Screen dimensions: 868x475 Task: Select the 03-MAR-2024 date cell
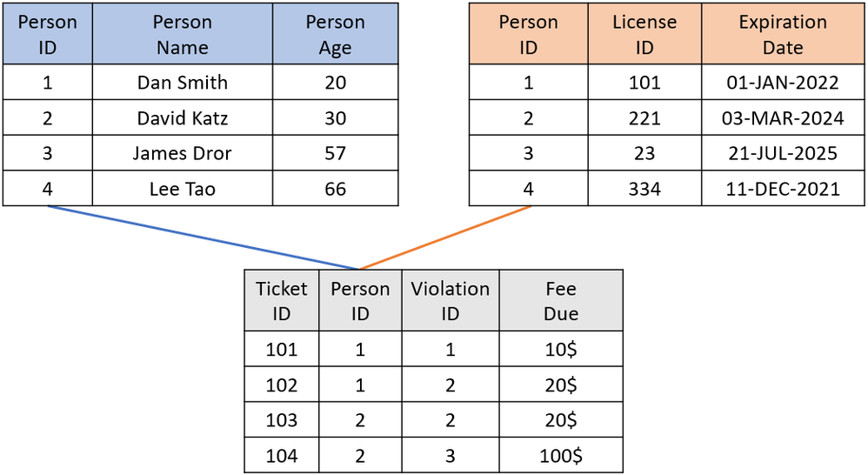[783, 118]
